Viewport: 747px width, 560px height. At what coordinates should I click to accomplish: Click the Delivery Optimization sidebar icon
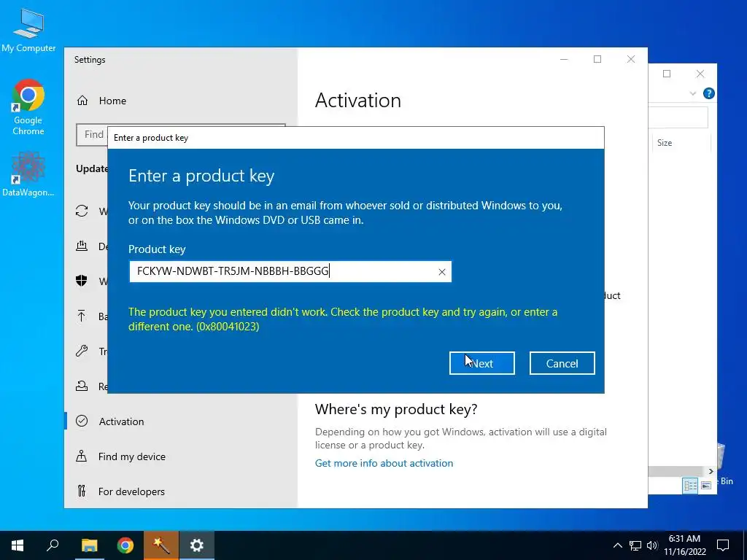click(x=82, y=246)
